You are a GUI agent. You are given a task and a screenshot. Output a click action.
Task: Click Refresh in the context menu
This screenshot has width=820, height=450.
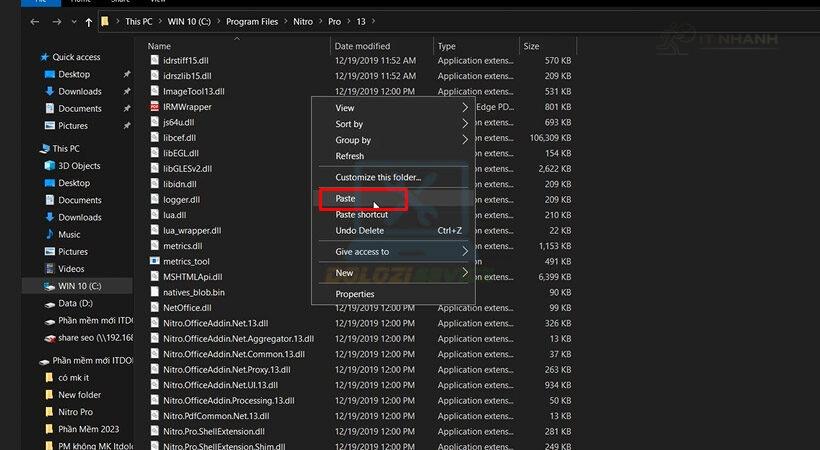click(350, 156)
